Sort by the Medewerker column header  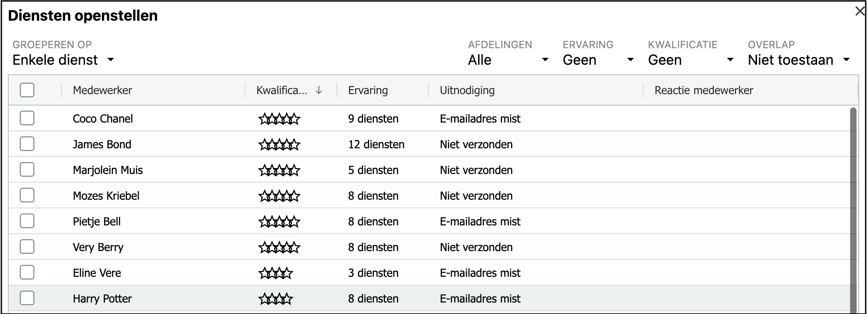click(x=102, y=90)
